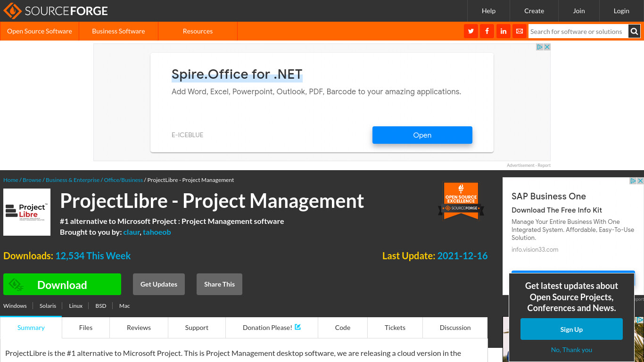Image resolution: width=644 pixels, height=362 pixels.
Task: Click the E-ICEBLUE advertiser label
Action: [187, 135]
